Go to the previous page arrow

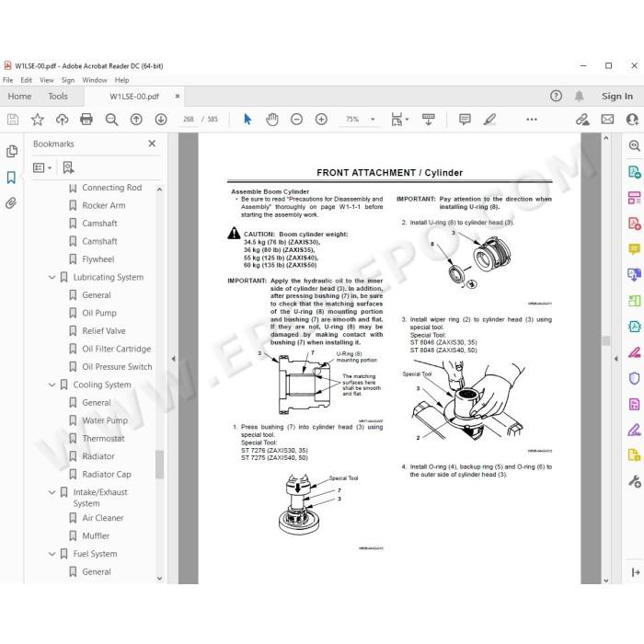click(x=136, y=120)
